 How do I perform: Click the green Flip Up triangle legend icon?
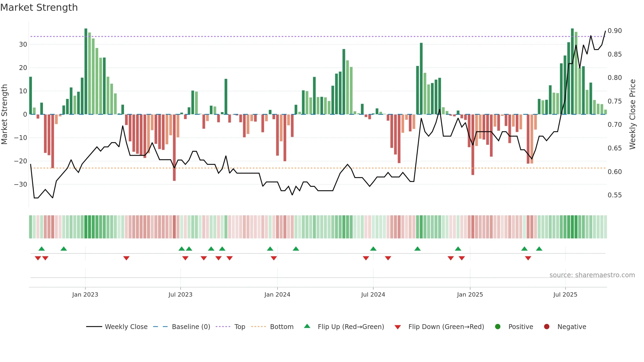click(307, 326)
